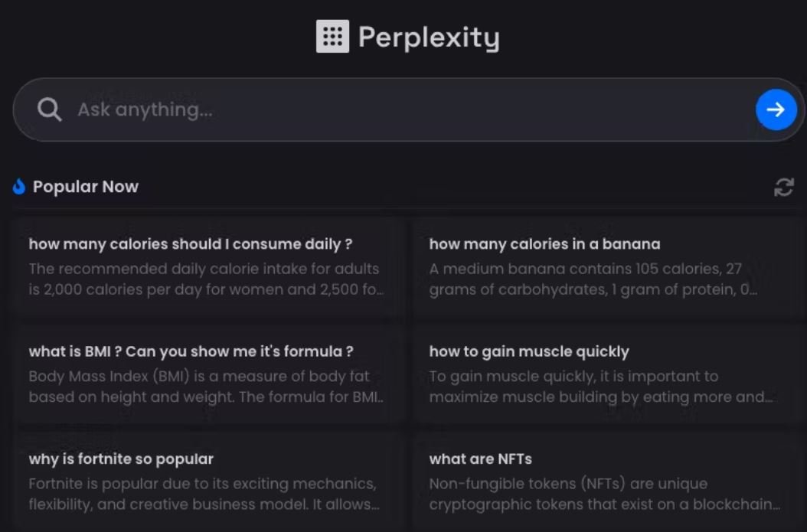This screenshot has height=532, width=807.
Task: Focus the Ask anything search field
Action: click(x=409, y=109)
